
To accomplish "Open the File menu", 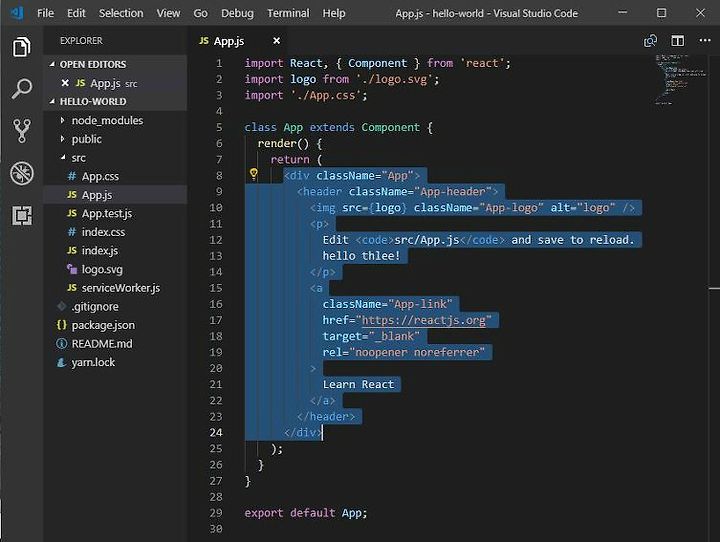I will click(x=45, y=13).
